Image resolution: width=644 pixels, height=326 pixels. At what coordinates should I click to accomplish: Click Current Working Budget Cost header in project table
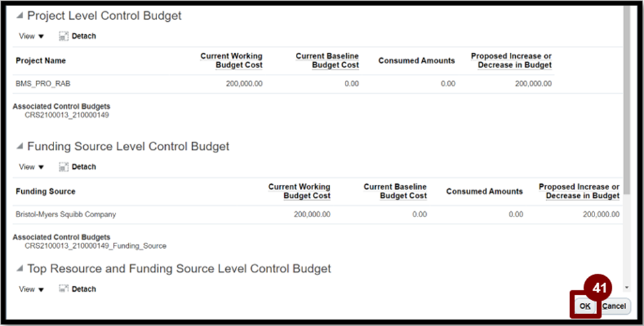[x=231, y=61]
